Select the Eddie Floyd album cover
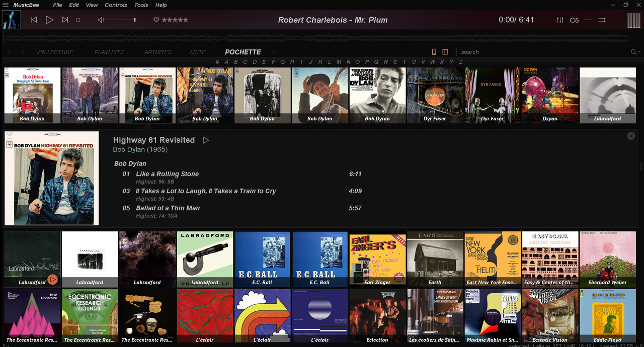The width and height of the screenshot is (644, 347). [x=607, y=316]
